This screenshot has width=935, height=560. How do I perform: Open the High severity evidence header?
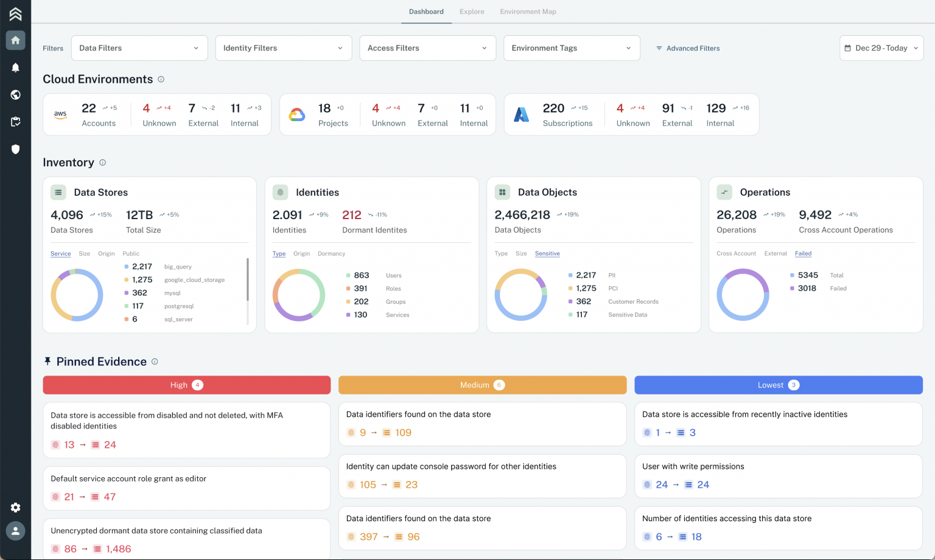(x=186, y=385)
